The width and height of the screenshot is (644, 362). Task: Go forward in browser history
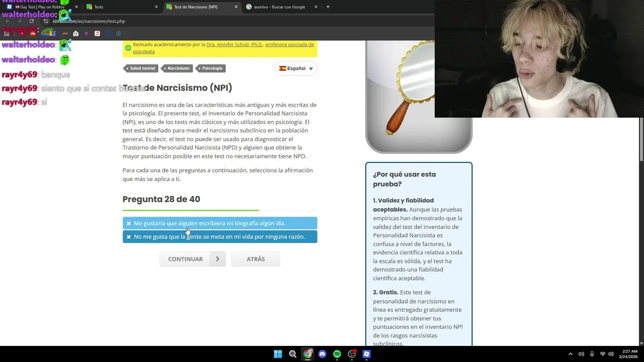click(19, 21)
